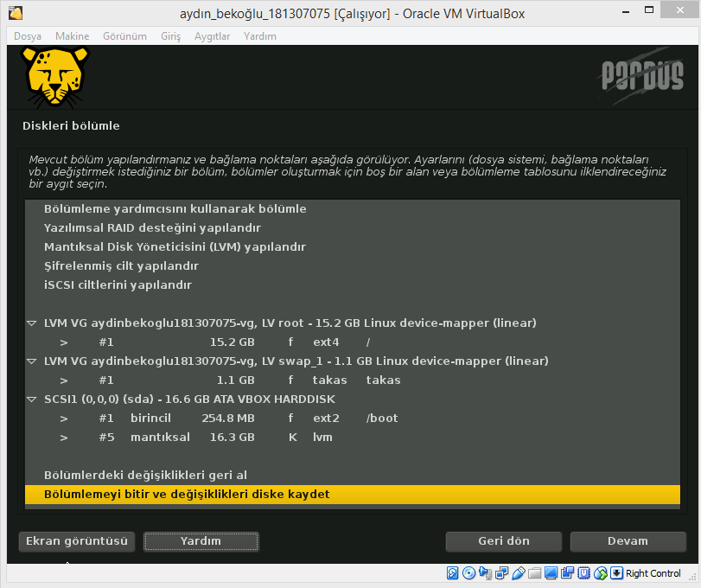
Task: Open the Görünüm menu
Action: [x=124, y=36]
